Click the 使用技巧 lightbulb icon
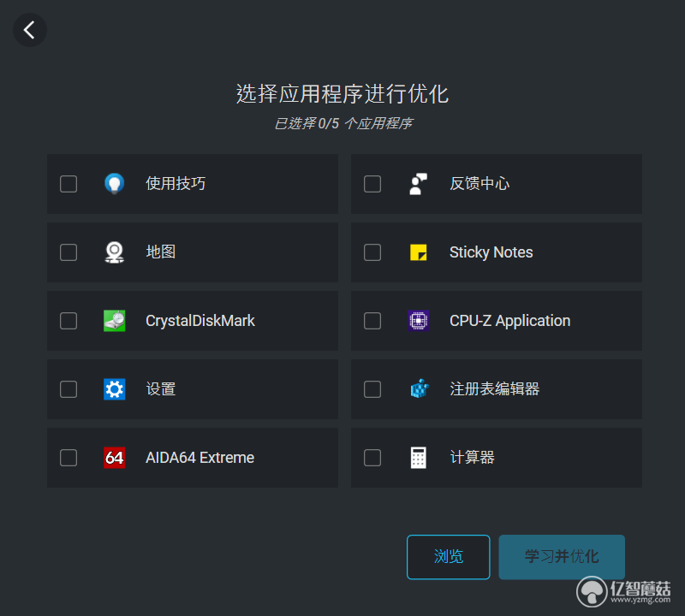The image size is (685, 616). (115, 183)
